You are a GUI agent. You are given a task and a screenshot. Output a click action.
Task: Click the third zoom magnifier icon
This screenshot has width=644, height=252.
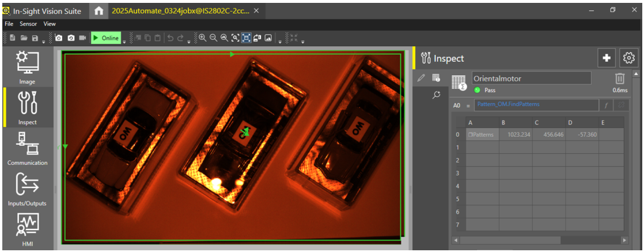(x=224, y=38)
